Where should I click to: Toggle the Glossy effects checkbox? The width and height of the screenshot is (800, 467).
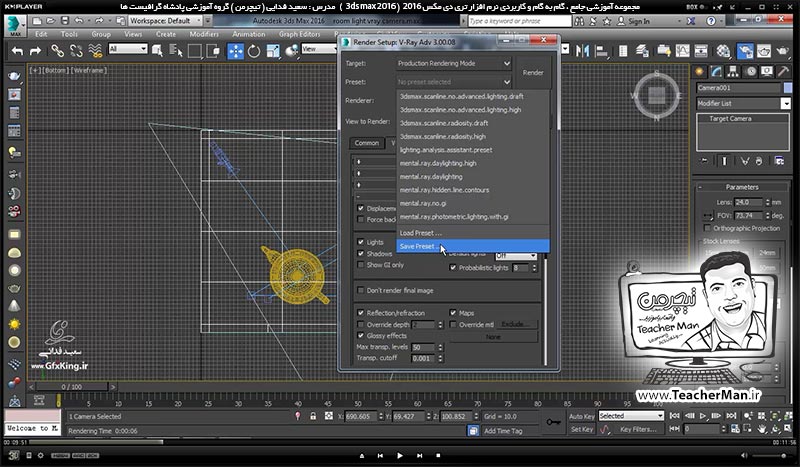(361, 336)
